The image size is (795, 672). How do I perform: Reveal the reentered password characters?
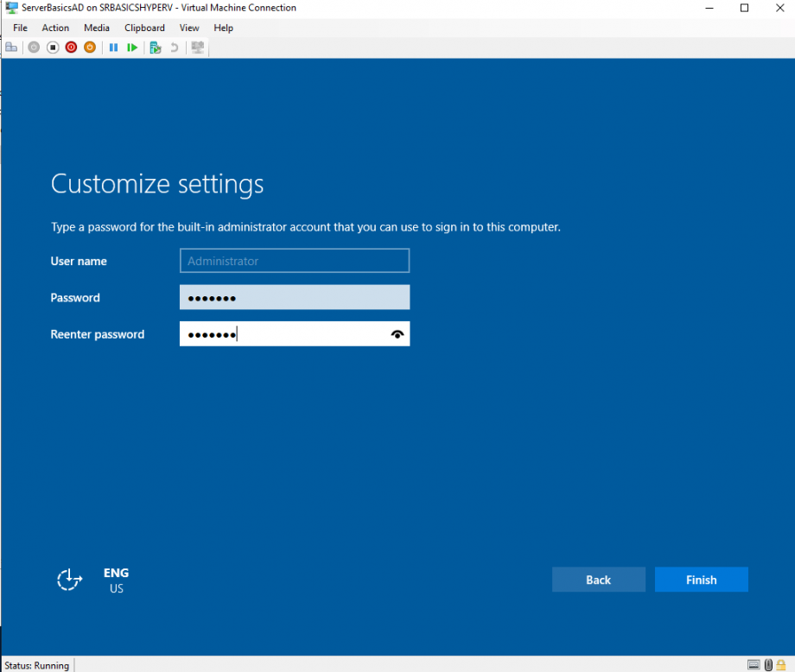397,333
